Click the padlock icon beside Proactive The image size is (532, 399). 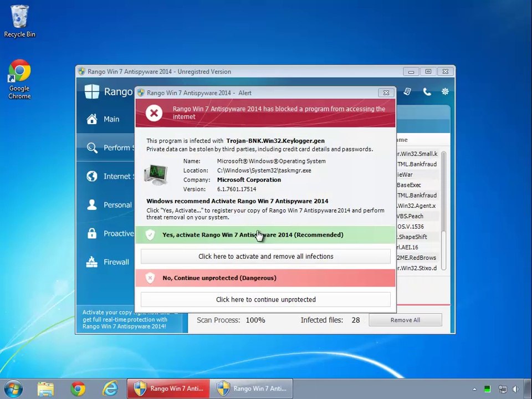91,233
